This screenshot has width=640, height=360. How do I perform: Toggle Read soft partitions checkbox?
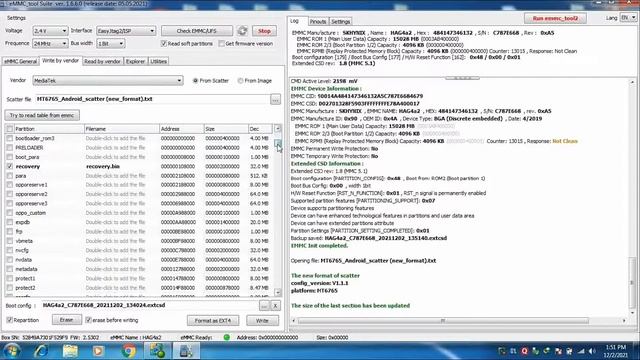(x=164, y=43)
